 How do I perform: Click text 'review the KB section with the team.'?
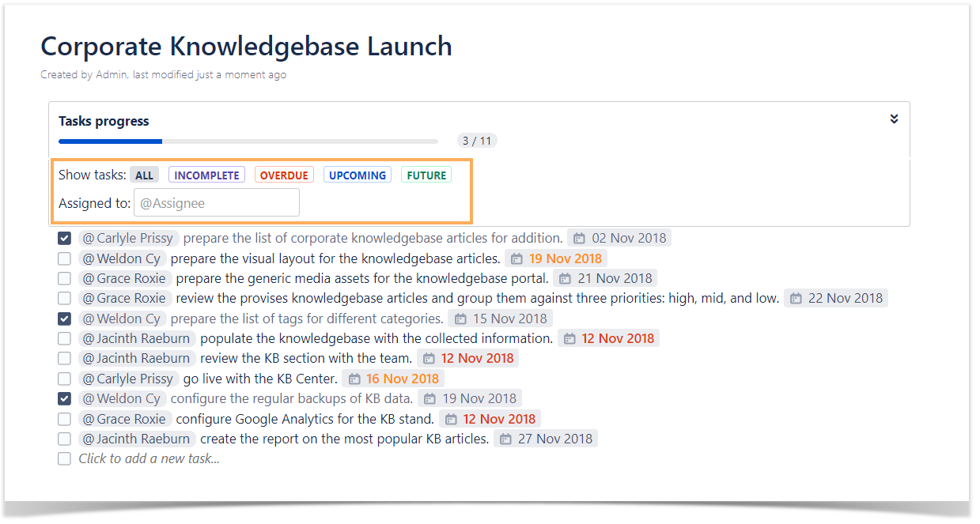[x=306, y=358]
